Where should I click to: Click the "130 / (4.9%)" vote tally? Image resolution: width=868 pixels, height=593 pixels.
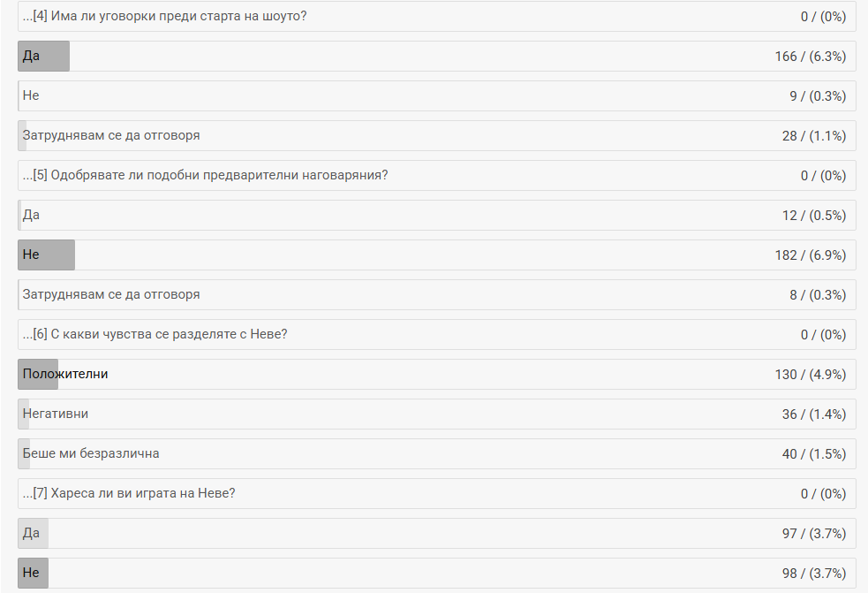pos(811,375)
